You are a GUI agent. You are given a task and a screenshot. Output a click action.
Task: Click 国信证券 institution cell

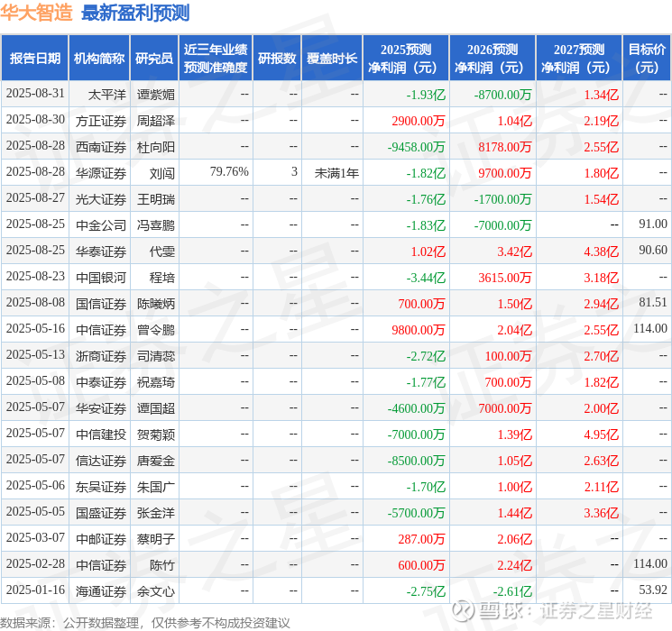coord(101,304)
